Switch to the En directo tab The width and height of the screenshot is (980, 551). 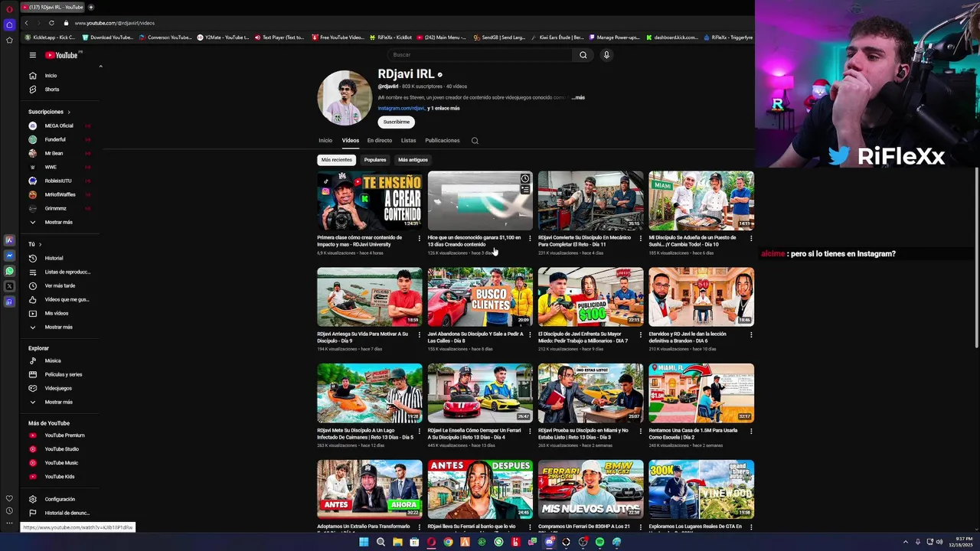tap(379, 141)
